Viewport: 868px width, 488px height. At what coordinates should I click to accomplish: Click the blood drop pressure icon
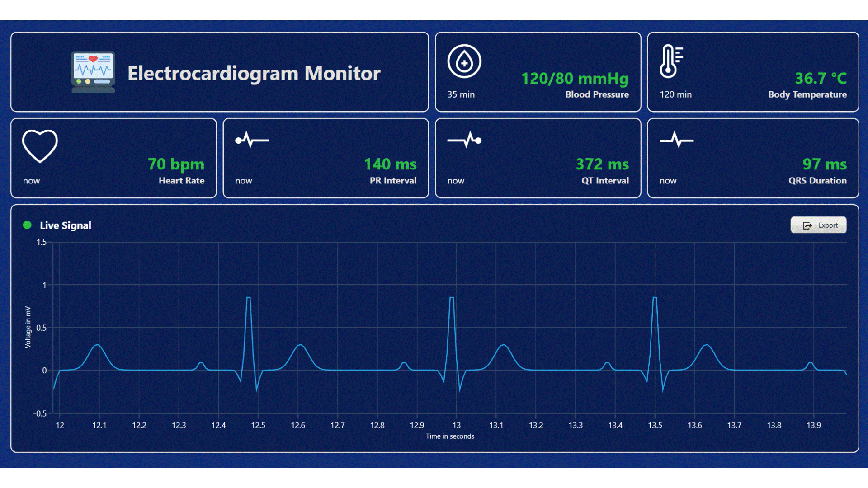point(464,61)
